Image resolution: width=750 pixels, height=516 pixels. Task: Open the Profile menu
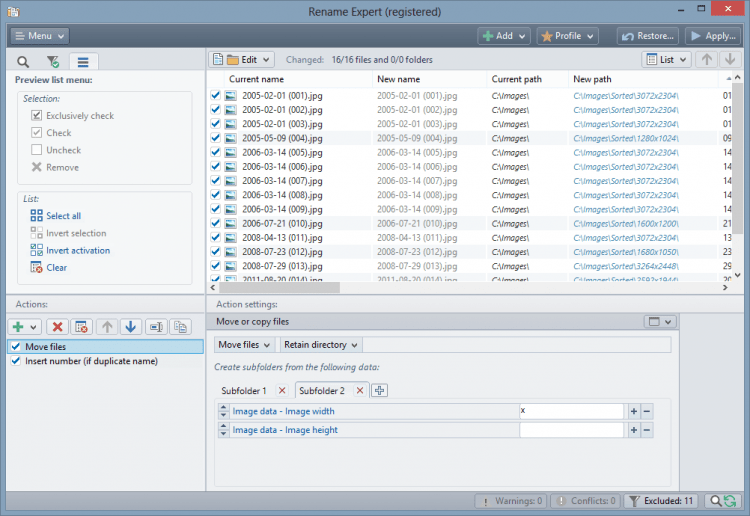pos(567,36)
